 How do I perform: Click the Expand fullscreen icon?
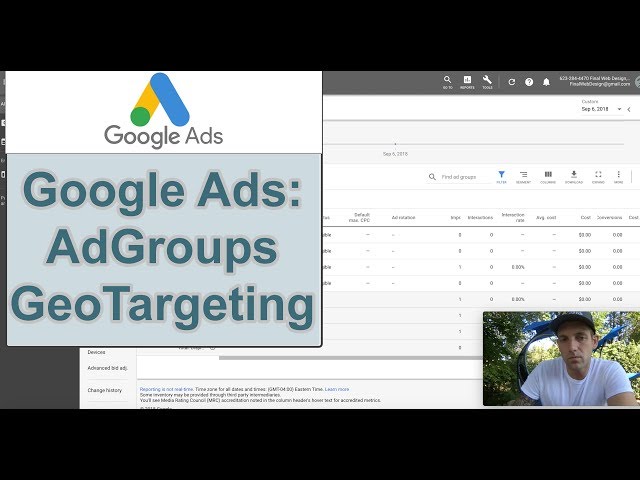tap(598, 177)
